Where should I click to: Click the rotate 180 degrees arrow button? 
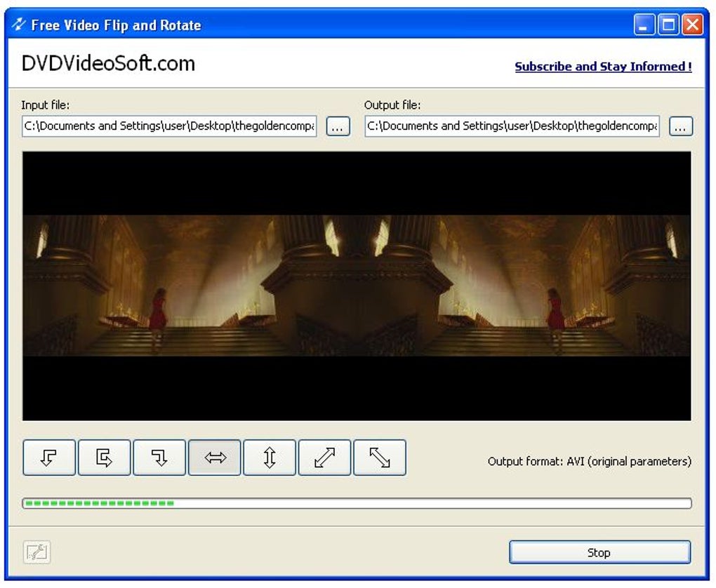[x=104, y=457]
